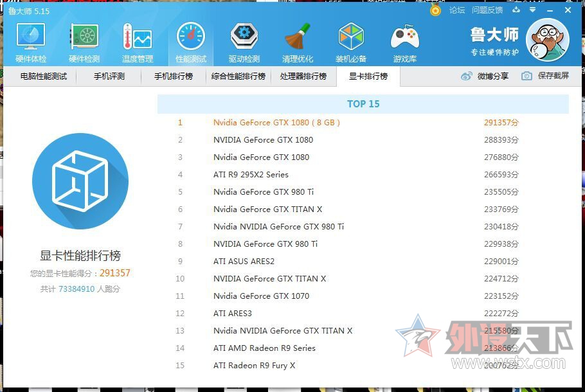This screenshot has height=392, width=585.
Task: Click the 鲁大师 5.15 title text
Action: pos(29,11)
